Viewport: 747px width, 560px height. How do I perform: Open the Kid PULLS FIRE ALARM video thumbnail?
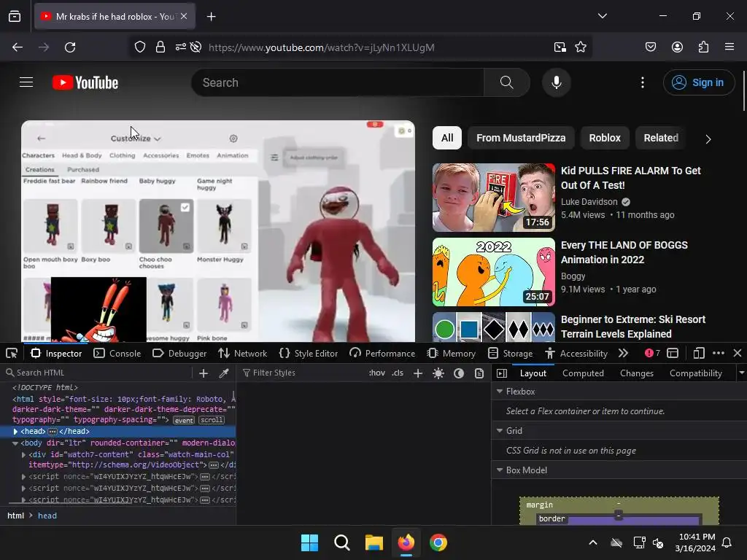[x=494, y=198]
